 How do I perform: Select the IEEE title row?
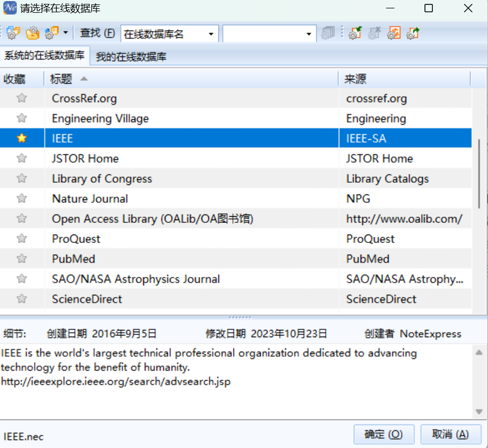[192, 138]
